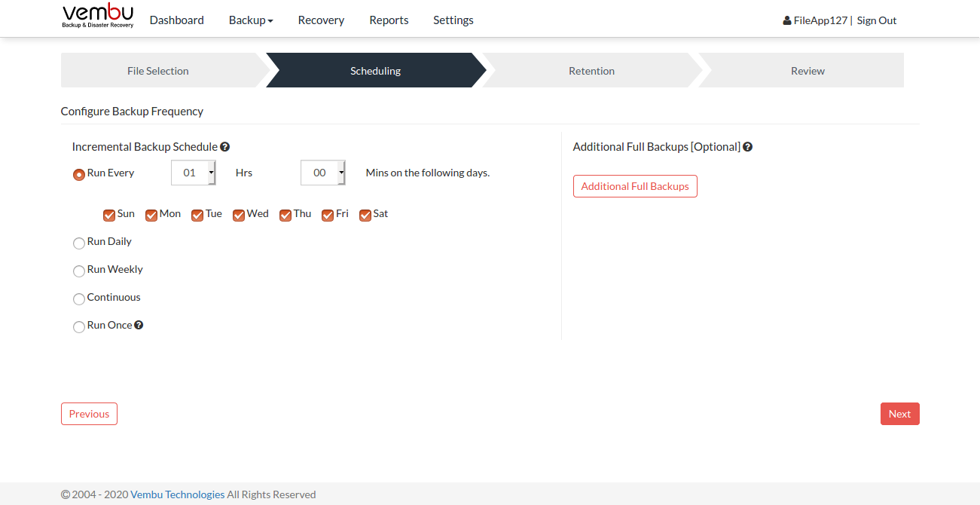Toggle the Wed checkbox
980x505 pixels.
[239, 215]
